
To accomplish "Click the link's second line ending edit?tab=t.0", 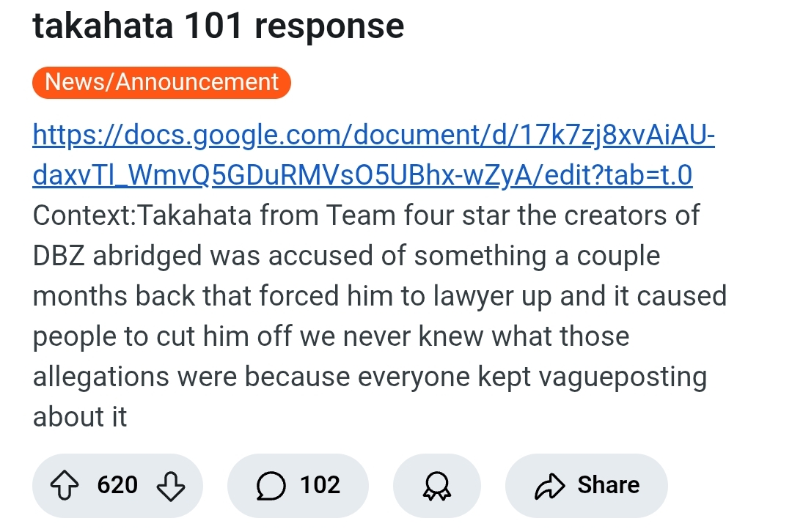I will click(x=362, y=175).
